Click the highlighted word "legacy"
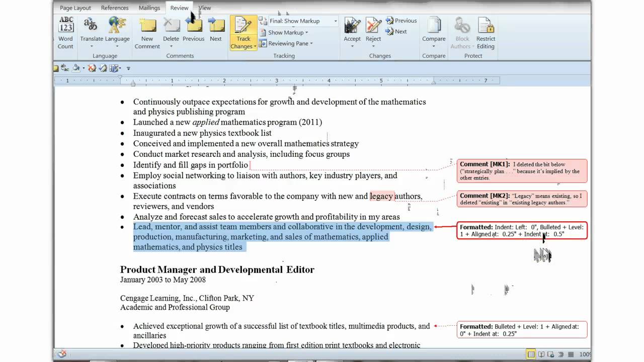This screenshot has height=362, width=644. pos(381,196)
